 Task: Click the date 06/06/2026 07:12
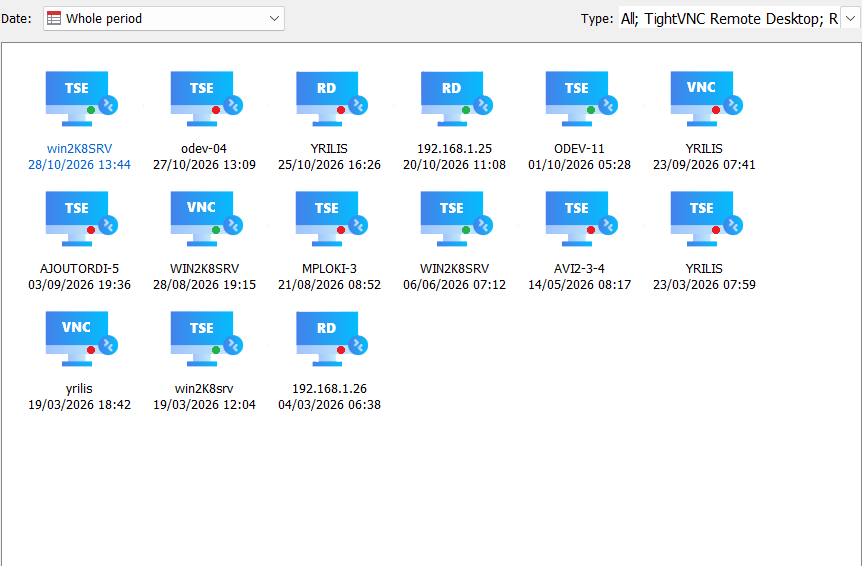454,285
